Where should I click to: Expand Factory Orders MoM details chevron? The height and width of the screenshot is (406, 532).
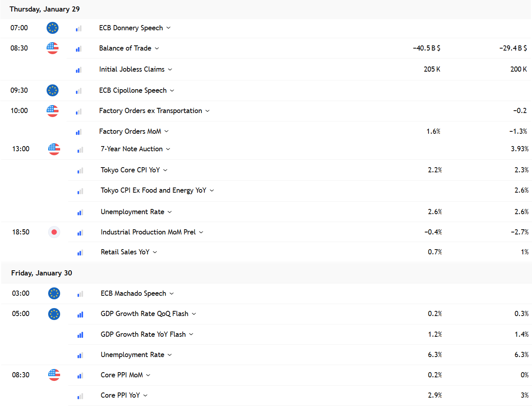pyautogui.click(x=166, y=131)
